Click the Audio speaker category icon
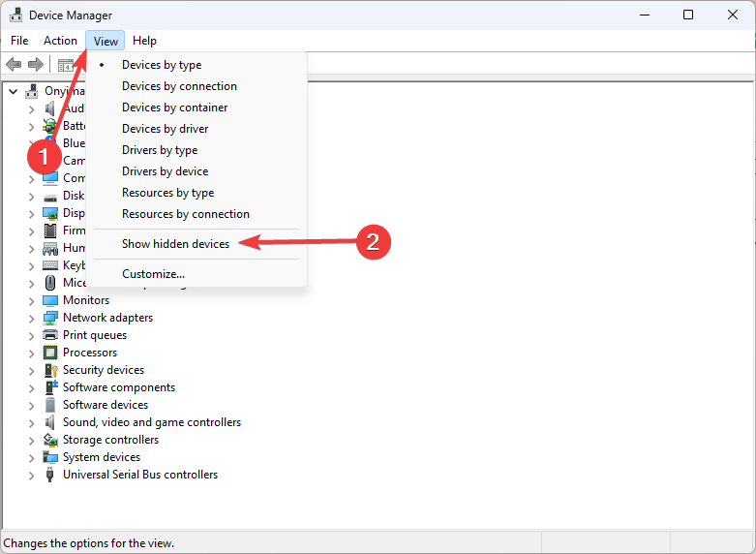The height and width of the screenshot is (554, 756). click(49, 108)
